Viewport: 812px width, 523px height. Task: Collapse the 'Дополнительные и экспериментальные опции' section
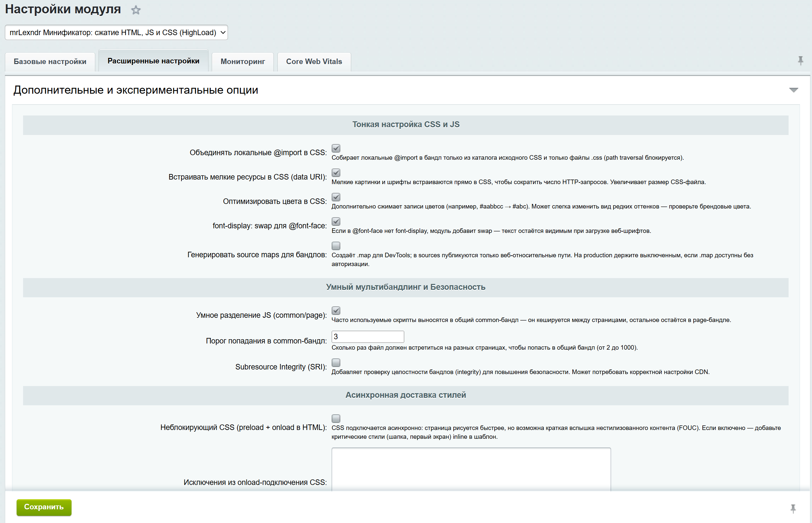coord(793,90)
